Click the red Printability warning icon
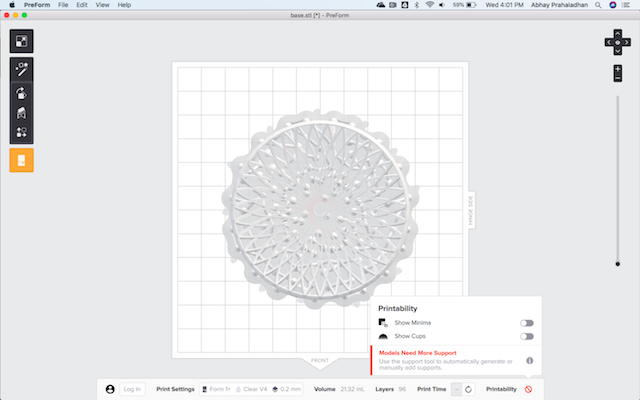Image resolution: width=640 pixels, height=400 pixels. click(529, 389)
